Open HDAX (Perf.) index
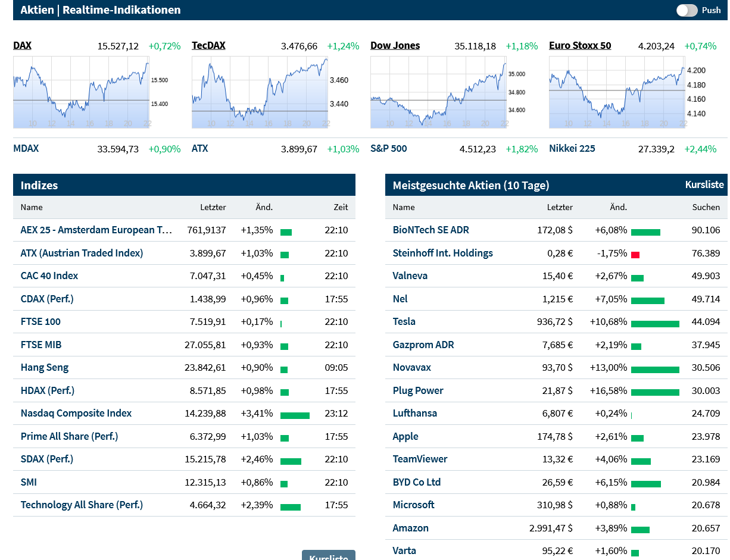 [48, 391]
